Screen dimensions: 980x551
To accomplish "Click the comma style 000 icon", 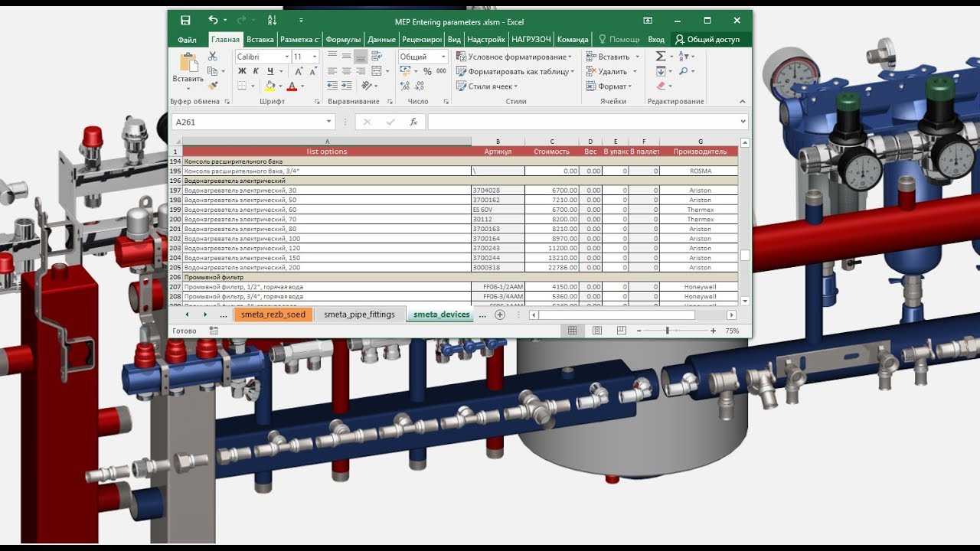I will tap(440, 71).
